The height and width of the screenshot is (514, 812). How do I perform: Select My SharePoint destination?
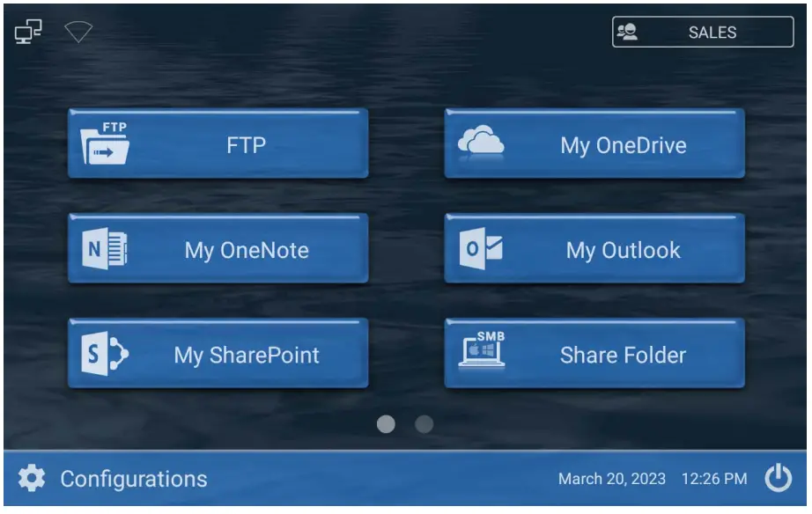pos(218,354)
